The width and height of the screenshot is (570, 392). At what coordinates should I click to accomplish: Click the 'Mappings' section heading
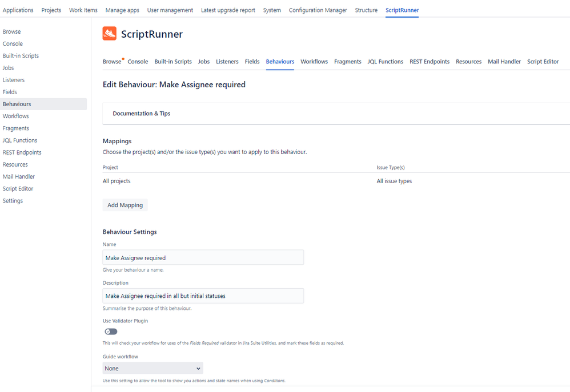pyautogui.click(x=117, y=141)
